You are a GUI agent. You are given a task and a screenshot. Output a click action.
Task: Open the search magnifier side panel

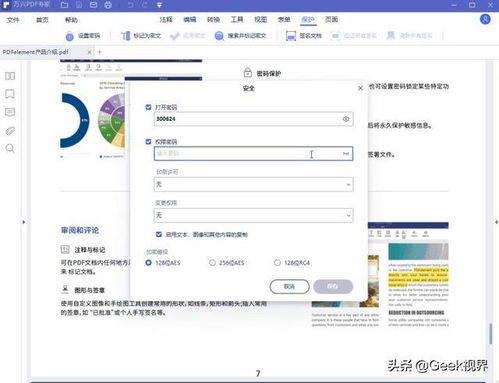(x=10, y=148)
